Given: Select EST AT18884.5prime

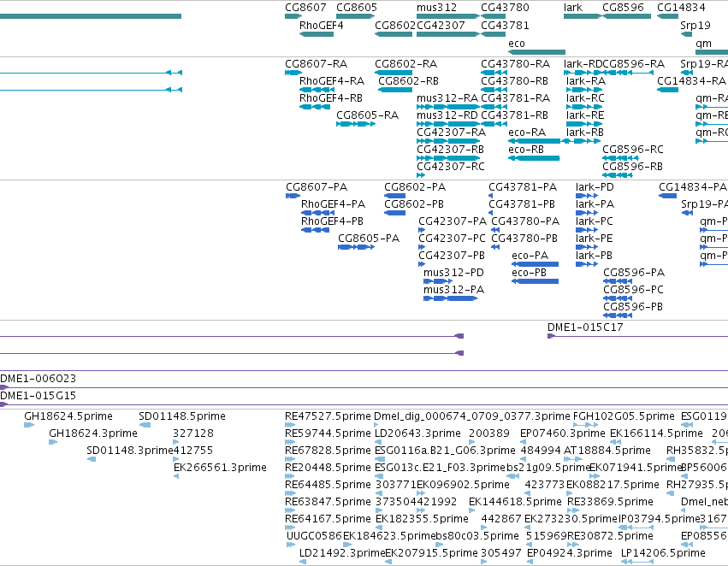Looking at the screenshot, I should 607,451.
